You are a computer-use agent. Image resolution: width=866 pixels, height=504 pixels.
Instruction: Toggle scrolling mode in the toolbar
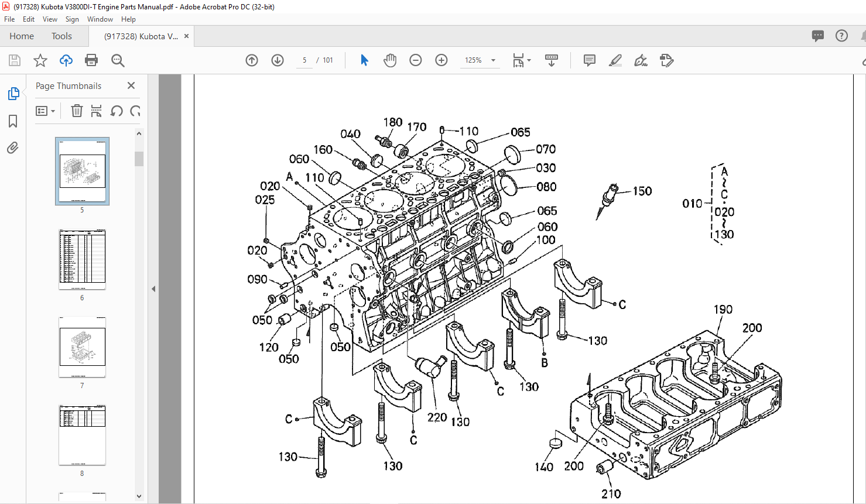coord(552,60)
